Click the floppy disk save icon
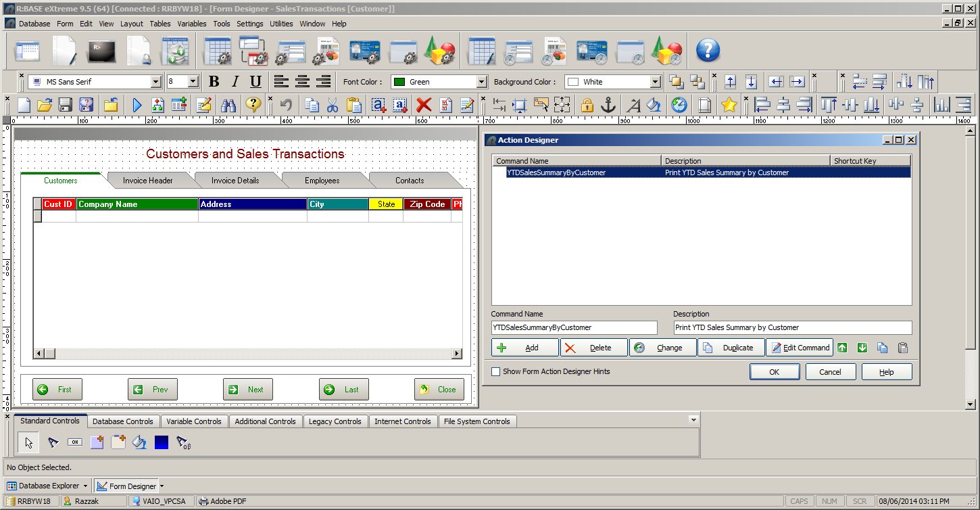The width and height of the screenshot is (980, 510). [x=66, y=105]
